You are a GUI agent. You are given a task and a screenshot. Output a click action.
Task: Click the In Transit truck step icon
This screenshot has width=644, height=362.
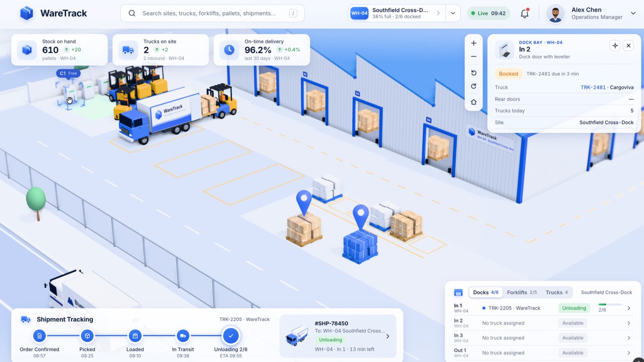(183, 336)
